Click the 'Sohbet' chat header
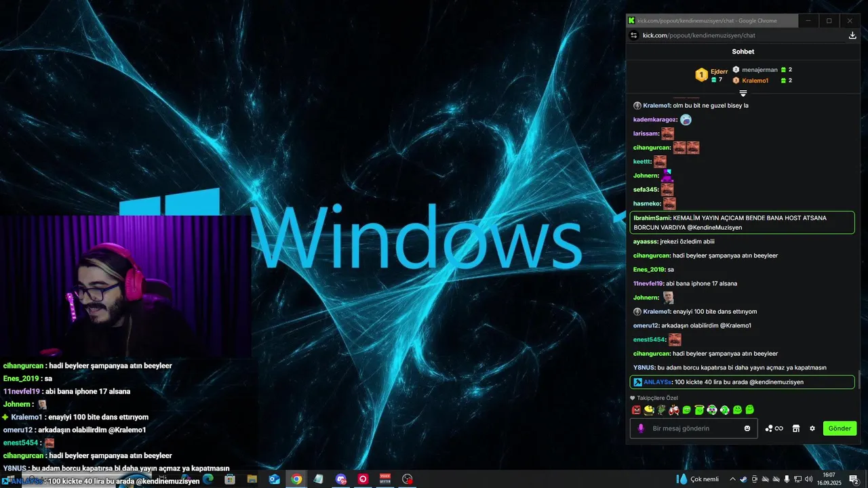The height and width of the screenshot is (488, 868). click(743, 52)
